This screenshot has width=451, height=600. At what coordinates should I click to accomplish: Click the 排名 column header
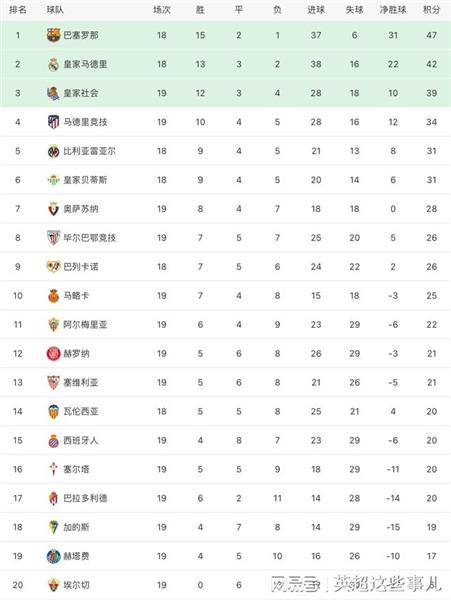pyautogui.click(x=18, y=10)
